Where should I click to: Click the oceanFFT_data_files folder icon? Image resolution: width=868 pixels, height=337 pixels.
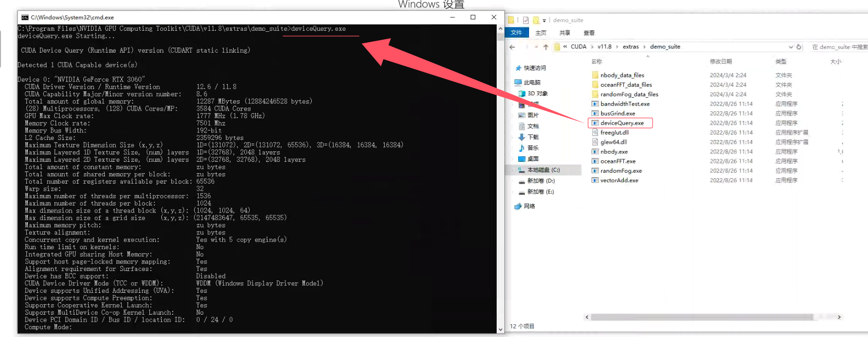(x=595, y=85)
